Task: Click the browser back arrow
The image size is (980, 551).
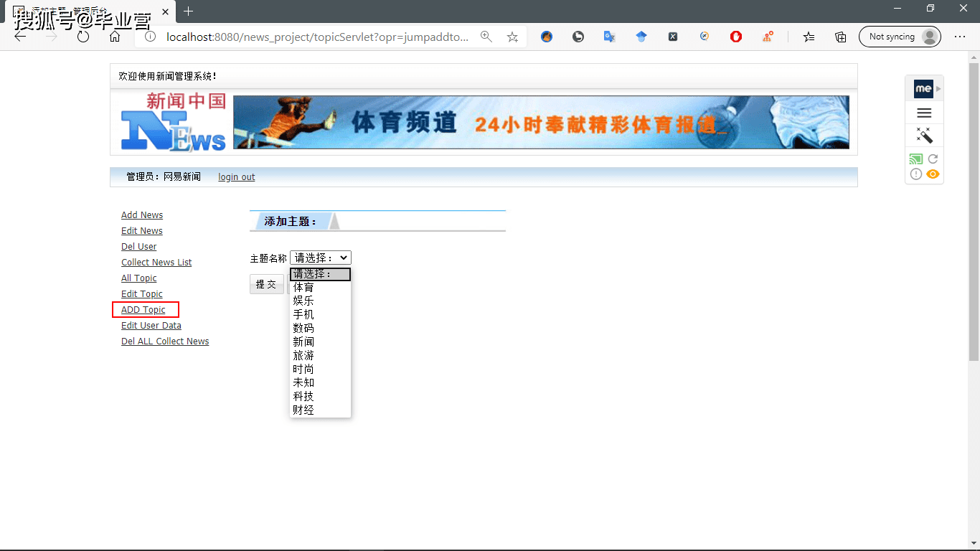Action: point(20,37)
